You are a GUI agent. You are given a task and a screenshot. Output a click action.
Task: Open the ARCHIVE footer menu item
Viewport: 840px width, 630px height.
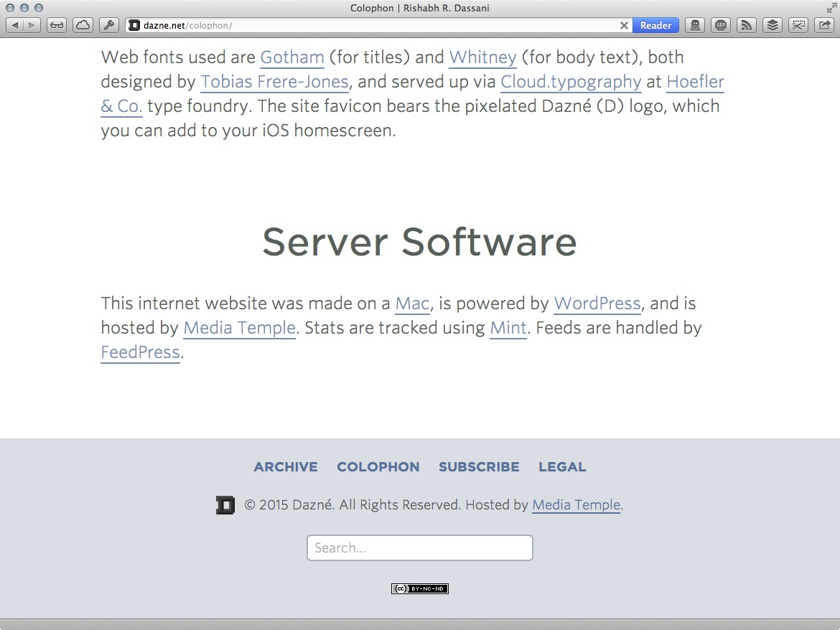[x=285, y=466]
